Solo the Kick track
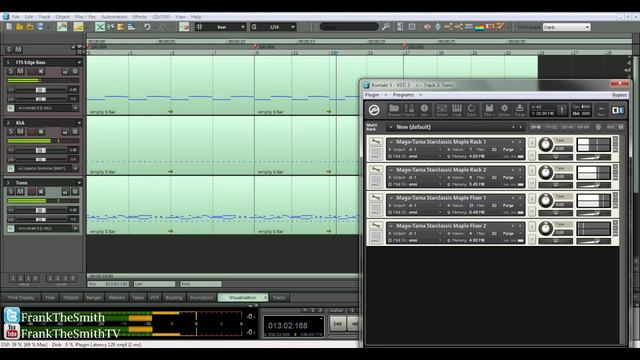This screenshot has height=360, width=640. (x=11, y=132)
